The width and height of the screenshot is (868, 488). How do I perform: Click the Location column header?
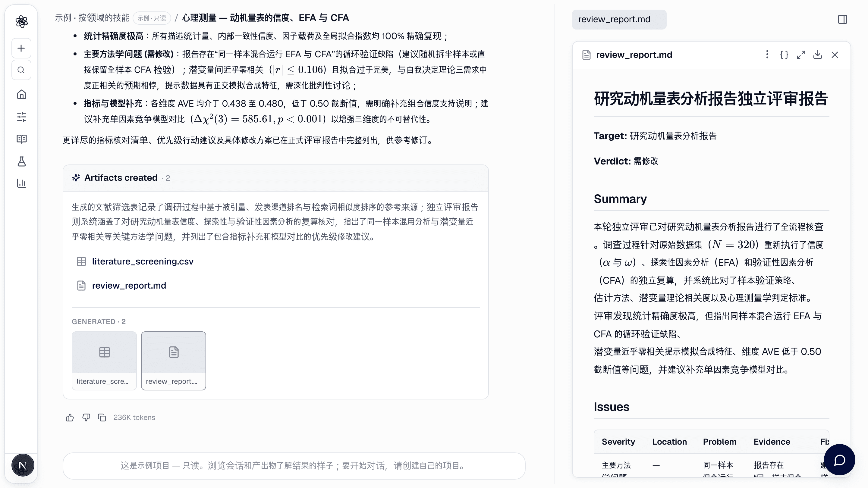[x=669, y=442]
